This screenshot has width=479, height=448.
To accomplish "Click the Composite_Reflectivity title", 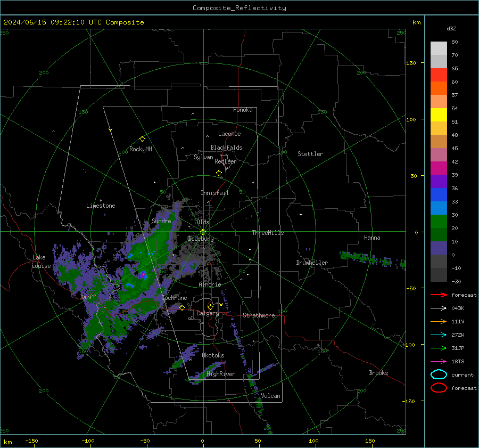I will pos(240,8).
